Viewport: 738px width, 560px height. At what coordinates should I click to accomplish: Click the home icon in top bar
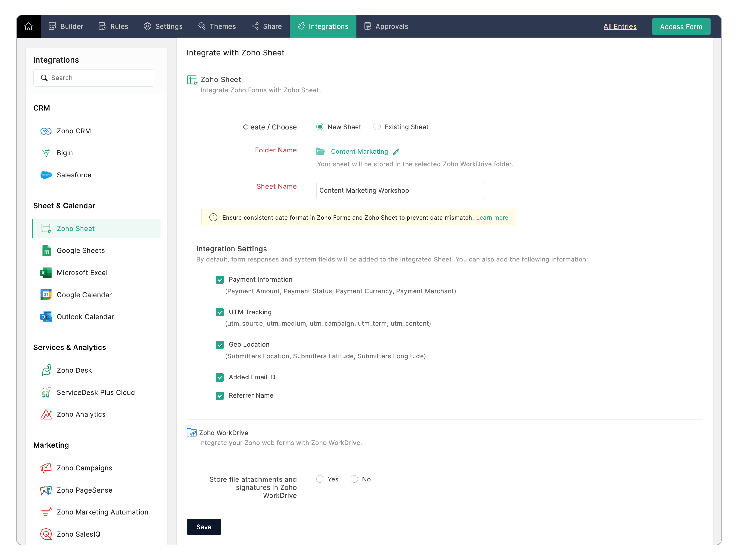tap(29, 26)
